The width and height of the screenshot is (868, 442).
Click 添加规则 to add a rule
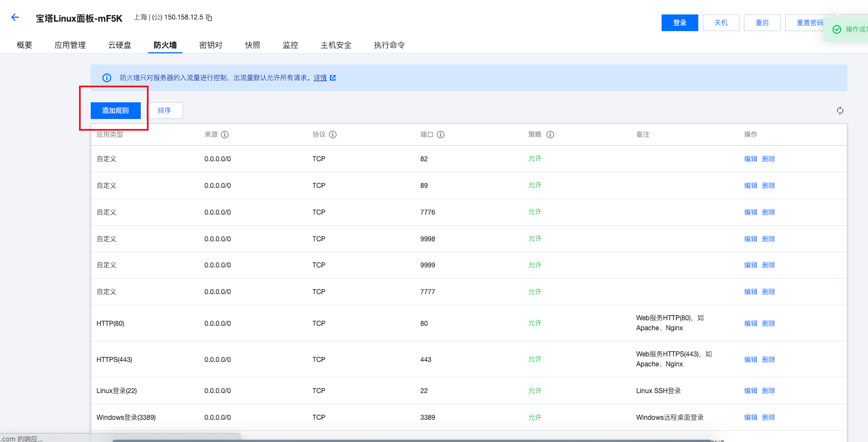click(x=116, y=111)
